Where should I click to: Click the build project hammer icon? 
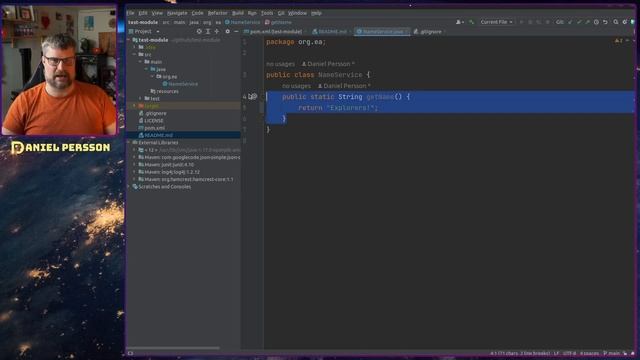coord(471,22)
